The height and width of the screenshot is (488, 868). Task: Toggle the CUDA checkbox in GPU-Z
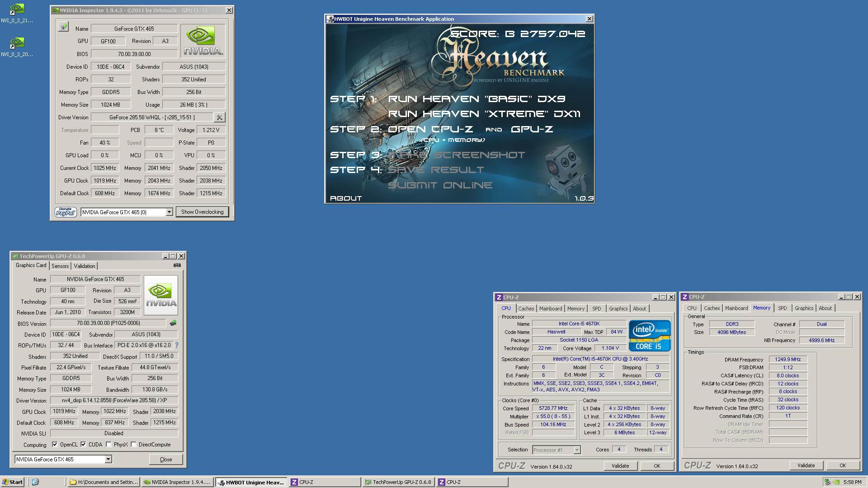click(83, 445)
